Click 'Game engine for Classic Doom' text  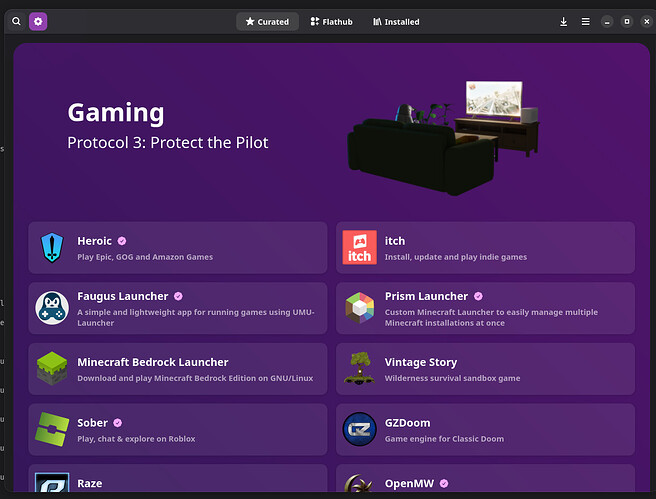tap(444, 439)
